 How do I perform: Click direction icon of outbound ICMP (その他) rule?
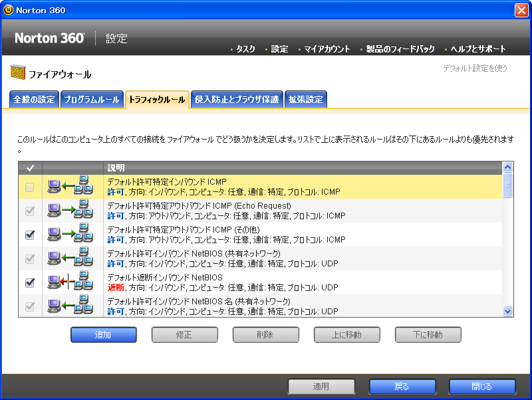(x=70, y=233)
